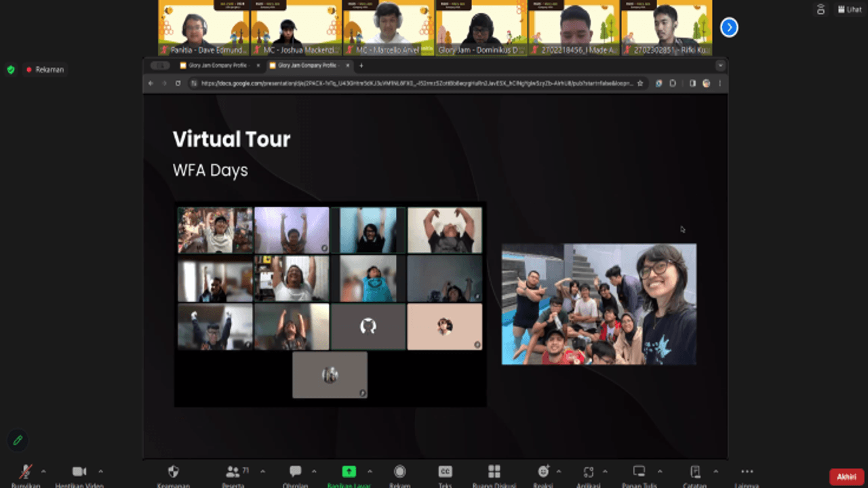Open the tab search arrow in browser
The width and height of the screenshot is (868, 488).
point(720,66)
